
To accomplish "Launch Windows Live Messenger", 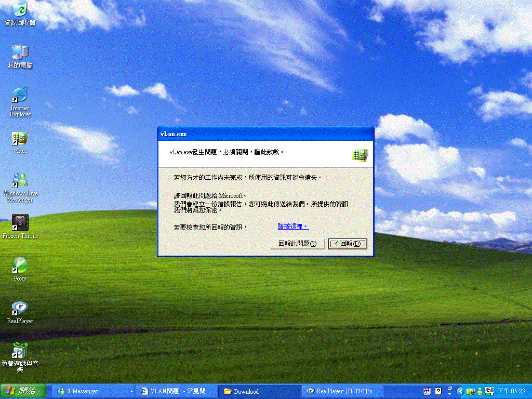I will (x=20, y=179).
